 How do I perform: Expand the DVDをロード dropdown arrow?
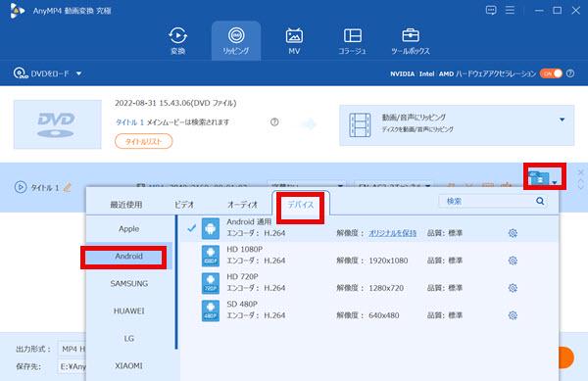point(78,73)
